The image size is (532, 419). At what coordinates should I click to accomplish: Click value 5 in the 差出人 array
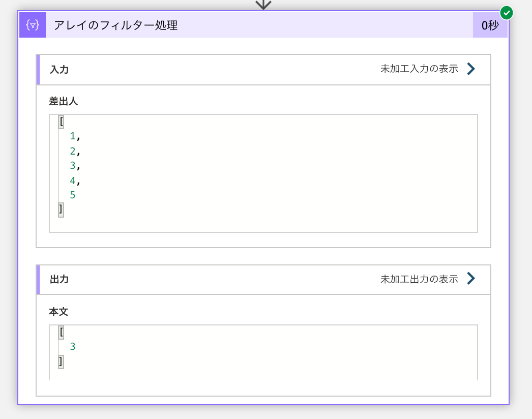coord(73,195)
